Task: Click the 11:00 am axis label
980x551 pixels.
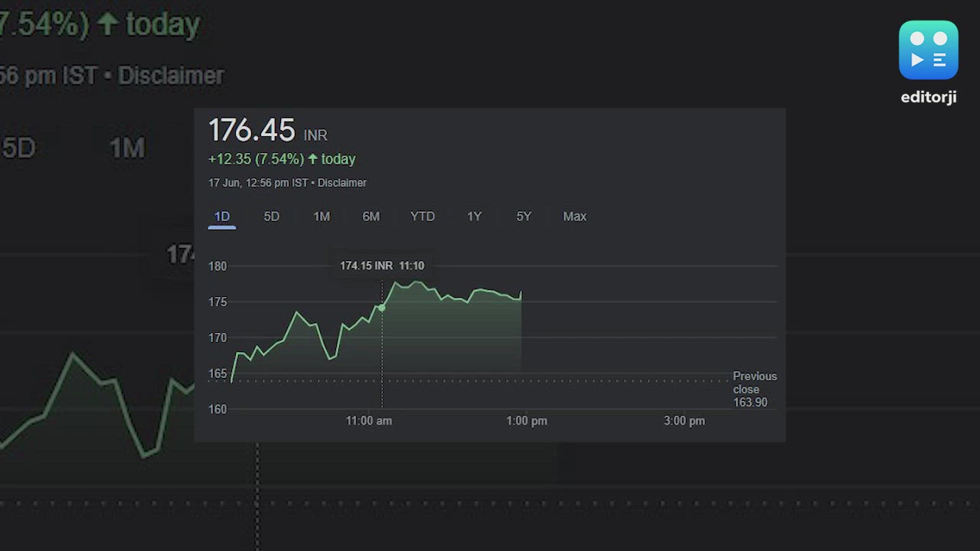Action: pos(368,421)
